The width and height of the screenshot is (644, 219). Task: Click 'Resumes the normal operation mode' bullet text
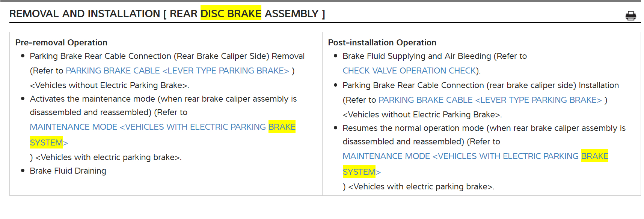(413, 128)
